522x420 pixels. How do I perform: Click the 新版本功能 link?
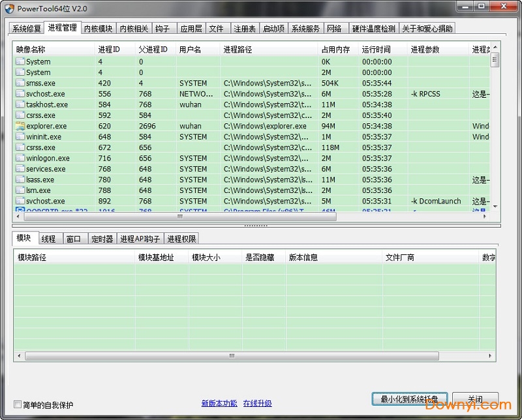[x=219, y=402]
